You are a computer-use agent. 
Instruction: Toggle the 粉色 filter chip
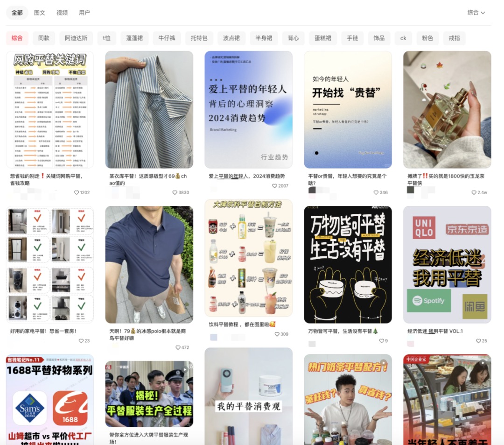tap(427, 38)
